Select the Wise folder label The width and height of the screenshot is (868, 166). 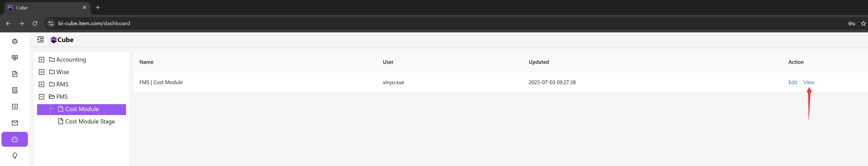pos(63,72)
